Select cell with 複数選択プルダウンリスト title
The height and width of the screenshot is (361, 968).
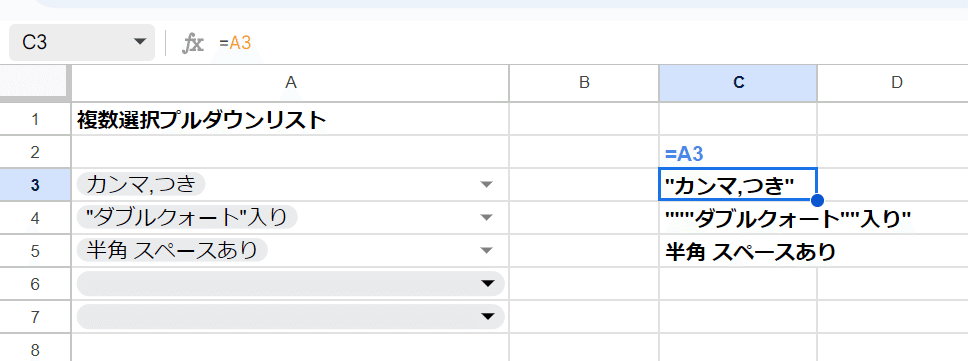(x=290, y=119)
